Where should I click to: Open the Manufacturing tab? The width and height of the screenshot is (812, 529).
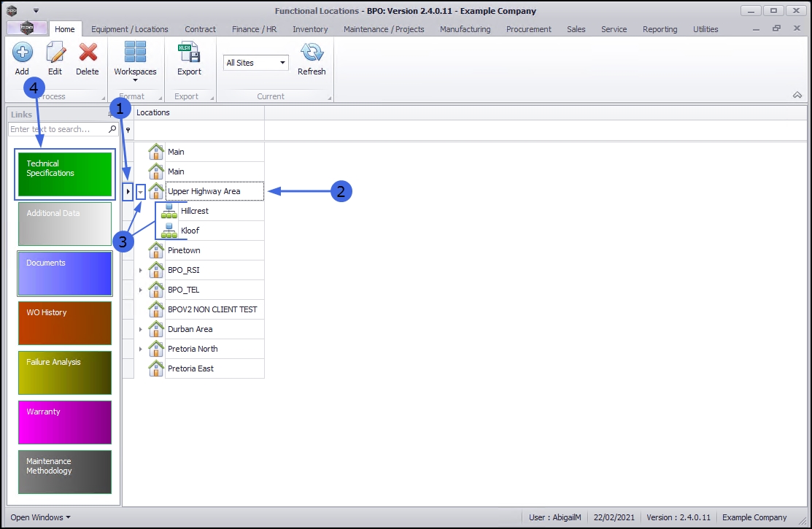pos(465,29)
